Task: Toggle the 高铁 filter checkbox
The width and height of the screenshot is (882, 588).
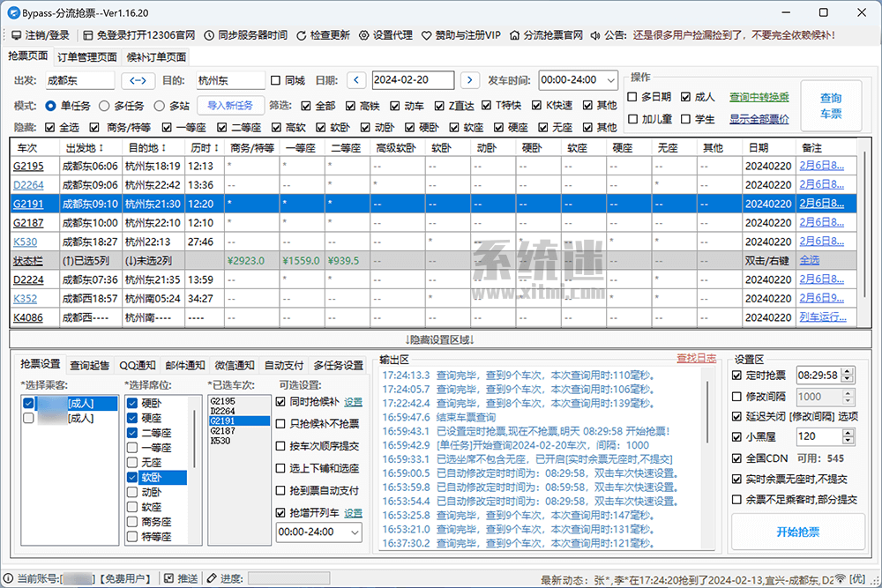Action: (350, 106)
